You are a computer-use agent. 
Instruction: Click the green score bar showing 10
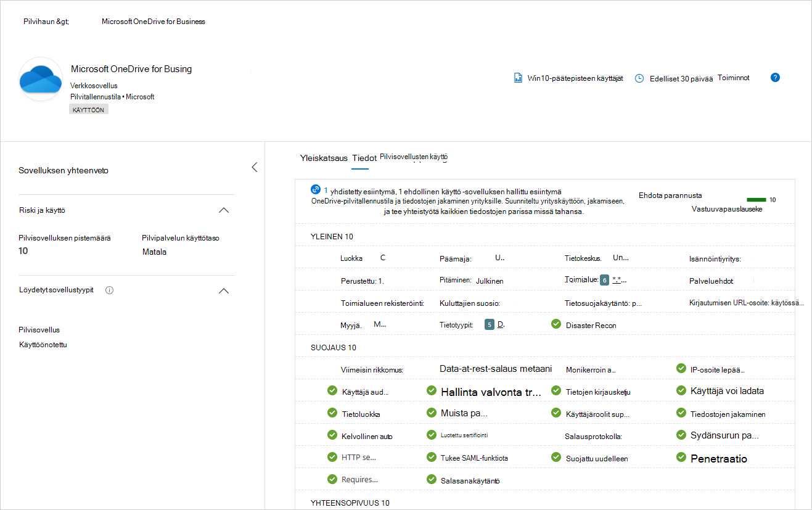coord(756,200)
